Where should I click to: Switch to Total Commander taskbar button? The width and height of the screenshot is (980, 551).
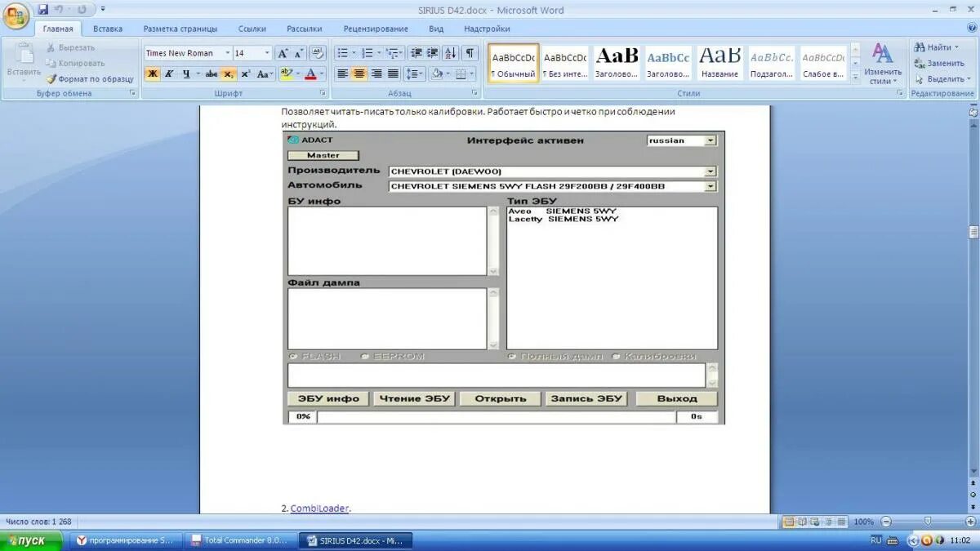[x=238, y=540]
